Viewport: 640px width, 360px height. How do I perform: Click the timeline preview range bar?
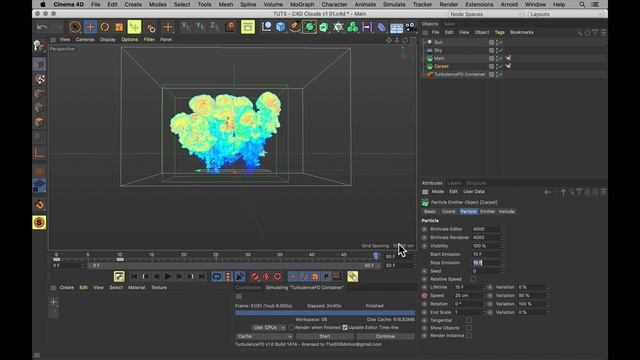(234, 265)
